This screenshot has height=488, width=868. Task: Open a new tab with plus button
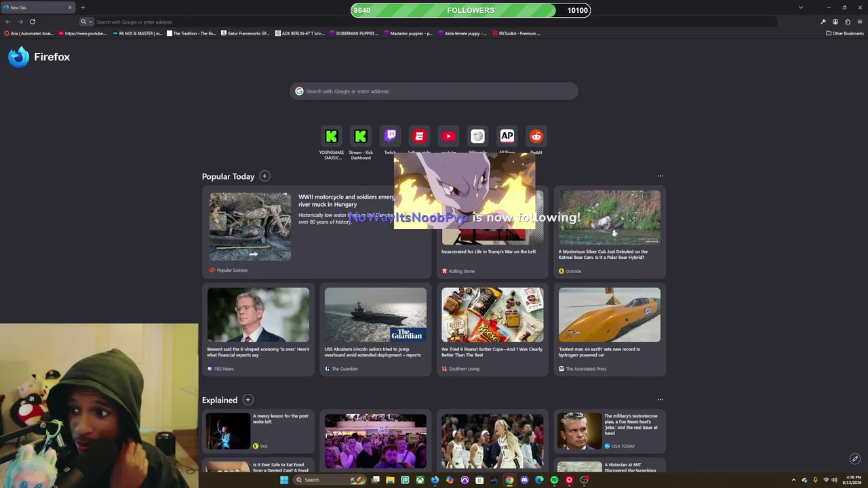click(x=83, y=7)
